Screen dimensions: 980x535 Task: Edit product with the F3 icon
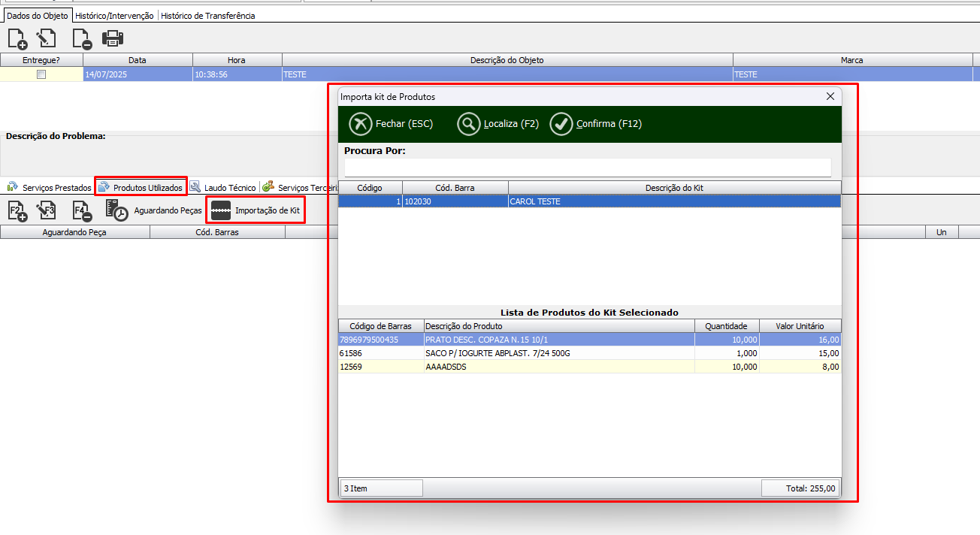(x=47, y=211)
